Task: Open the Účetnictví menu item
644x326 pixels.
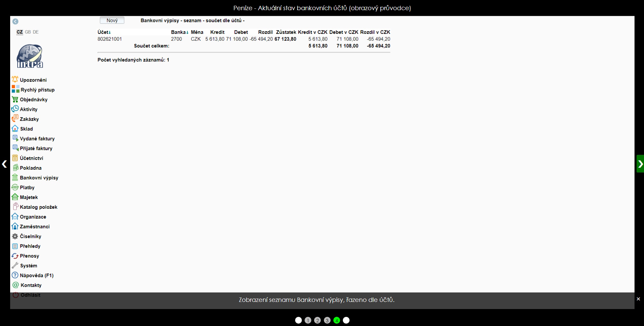Action: (31, 158)
